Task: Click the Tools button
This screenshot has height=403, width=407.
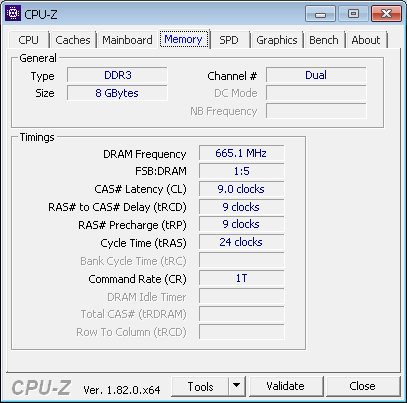Action: click(200, 386)
